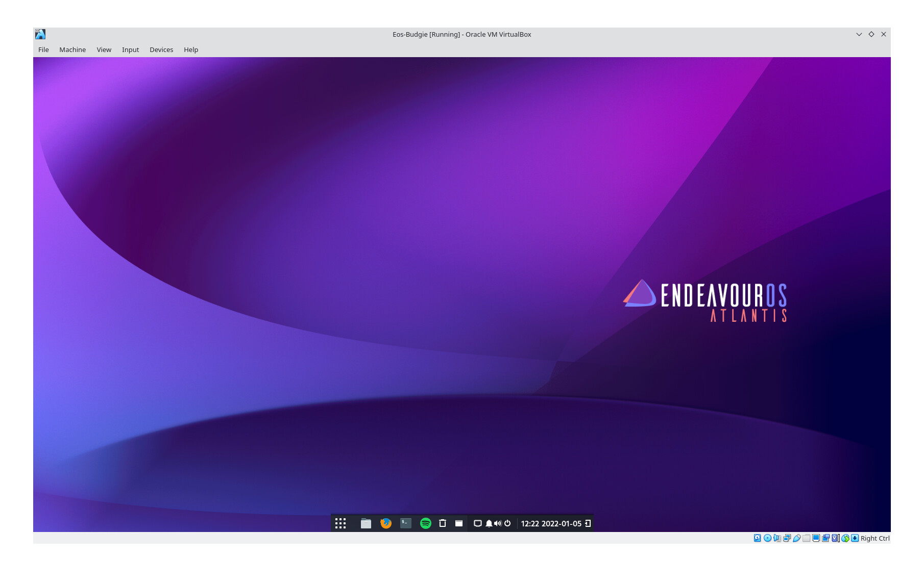924x583 pixels.
Task: Click the CPU virtualization status icon
Action: click(x=836, y=538)
